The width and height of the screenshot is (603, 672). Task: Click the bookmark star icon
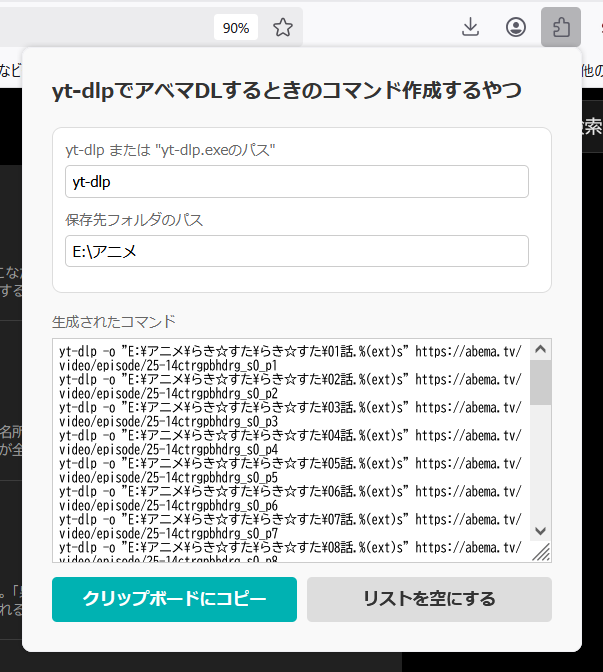(x=283, y=28)
